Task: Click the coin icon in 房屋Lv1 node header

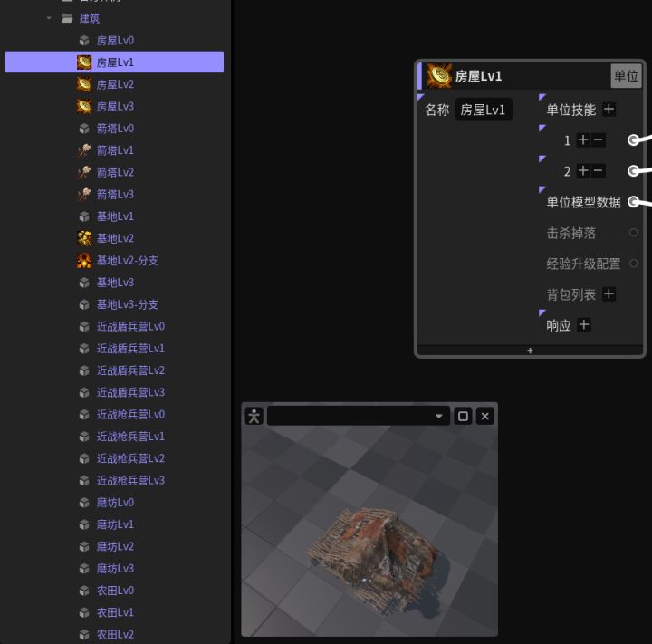Action: click(x=439, y=76)
